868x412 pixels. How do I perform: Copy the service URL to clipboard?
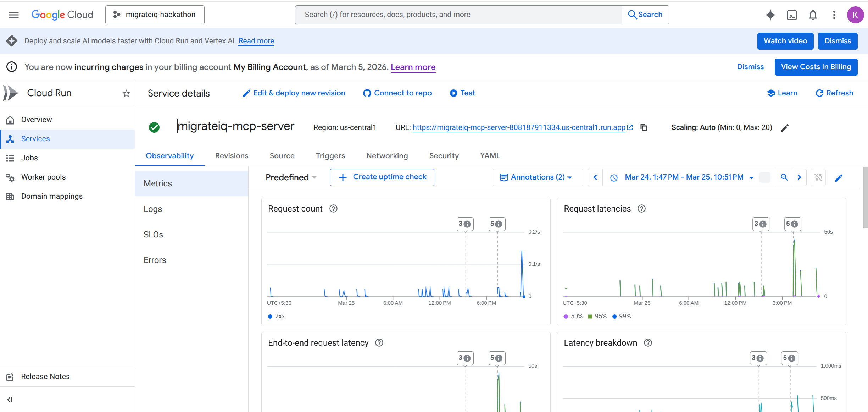pyautogui.click(x=644, y=127)
